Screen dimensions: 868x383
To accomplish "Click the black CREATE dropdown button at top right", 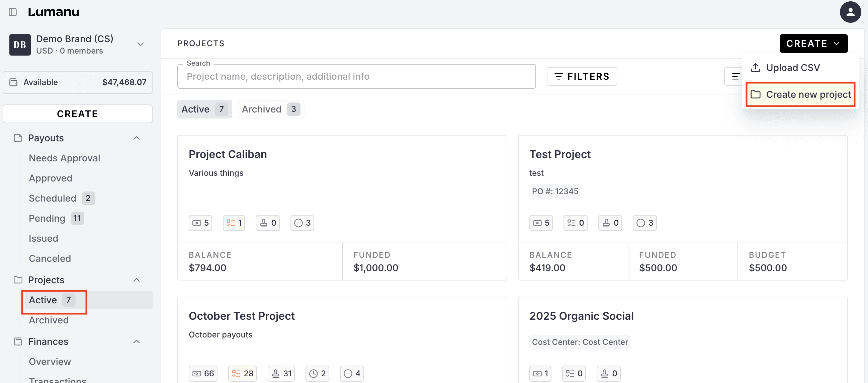I will pos(813,44).
